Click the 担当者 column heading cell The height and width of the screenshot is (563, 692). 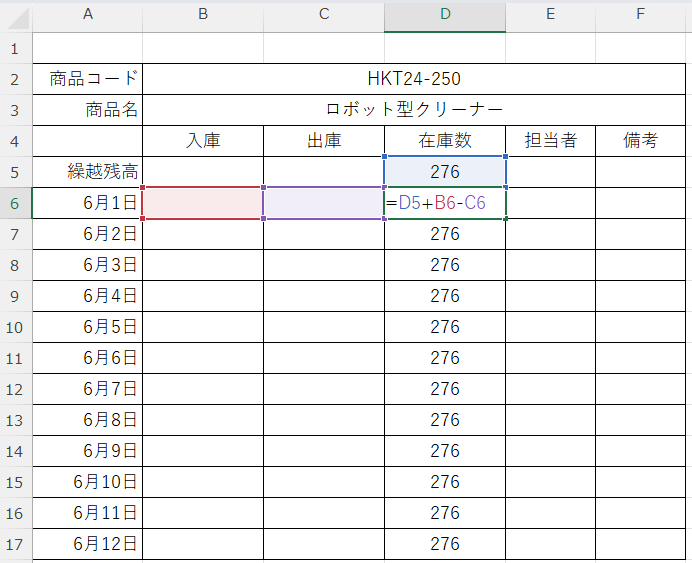[x=550, y=141]
